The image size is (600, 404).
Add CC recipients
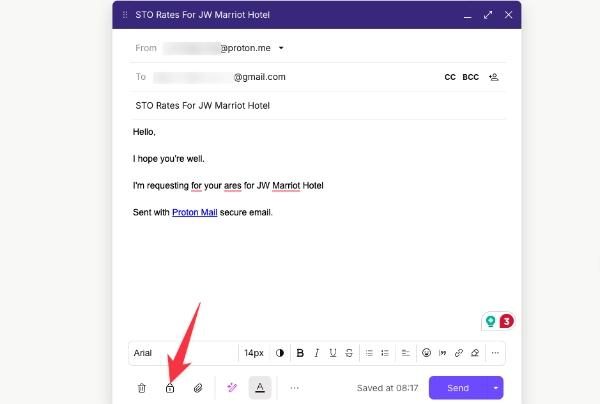(450, 77)
